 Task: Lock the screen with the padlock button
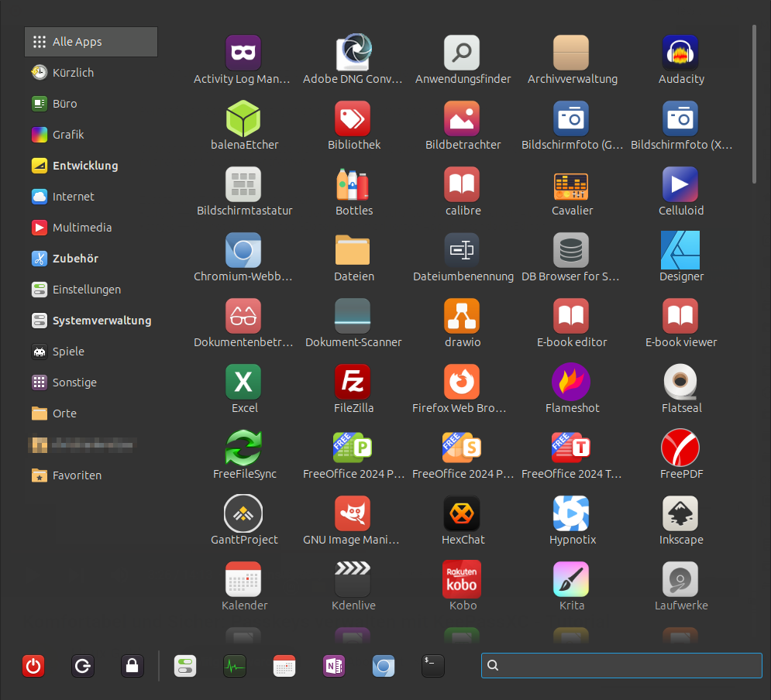(133, 666)
